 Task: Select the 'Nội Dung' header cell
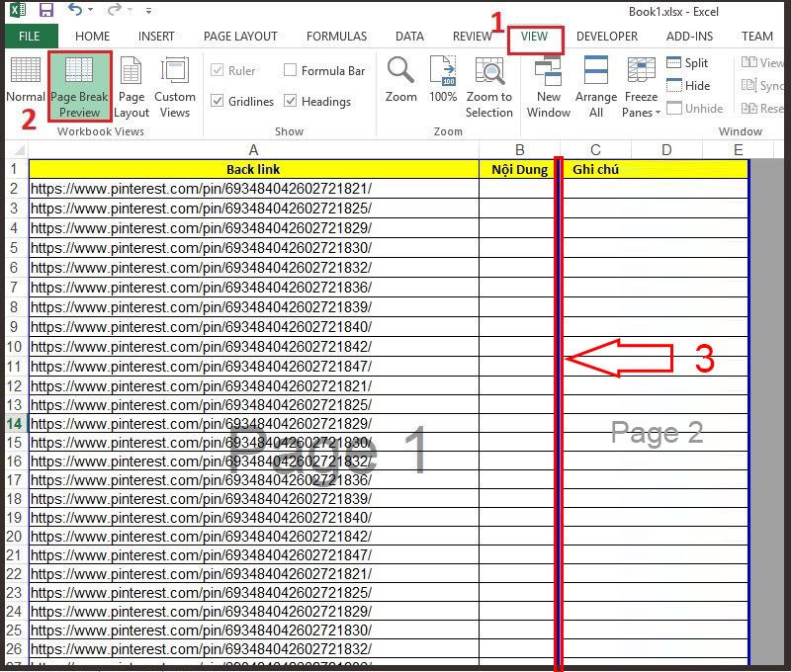click(x=519, y=169)
